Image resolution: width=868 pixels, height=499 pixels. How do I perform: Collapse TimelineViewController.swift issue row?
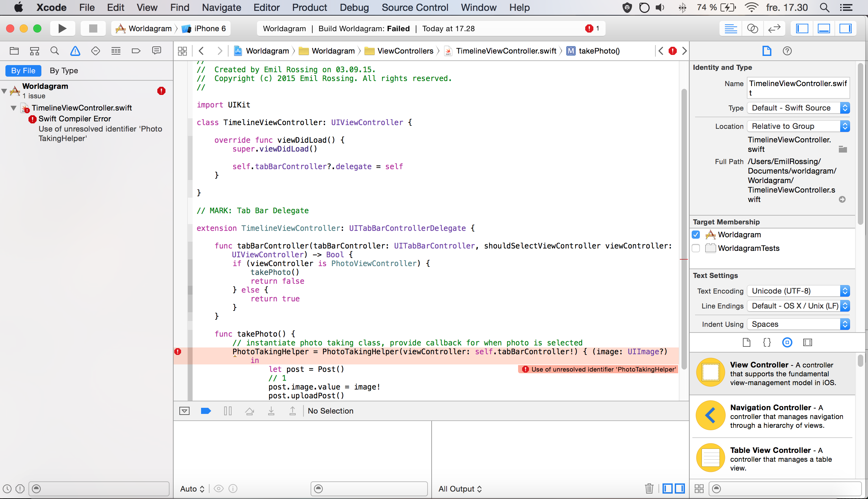pos(14,108)
